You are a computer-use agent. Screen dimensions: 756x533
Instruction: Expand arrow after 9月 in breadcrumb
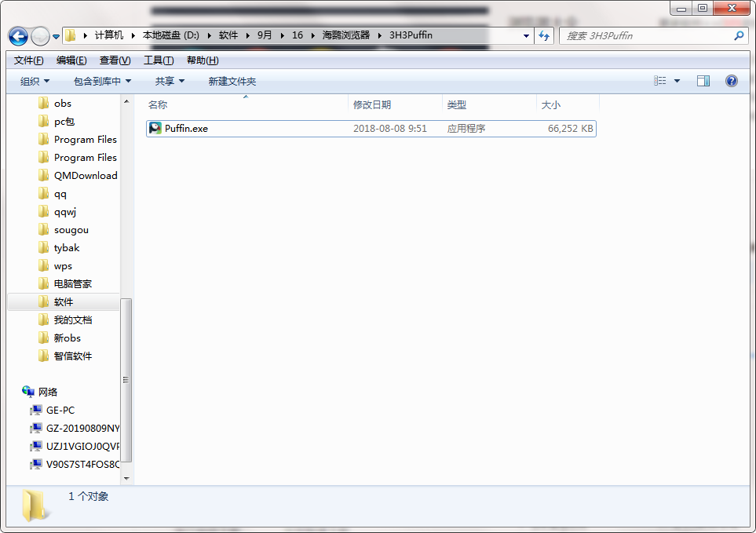(282, 35)
